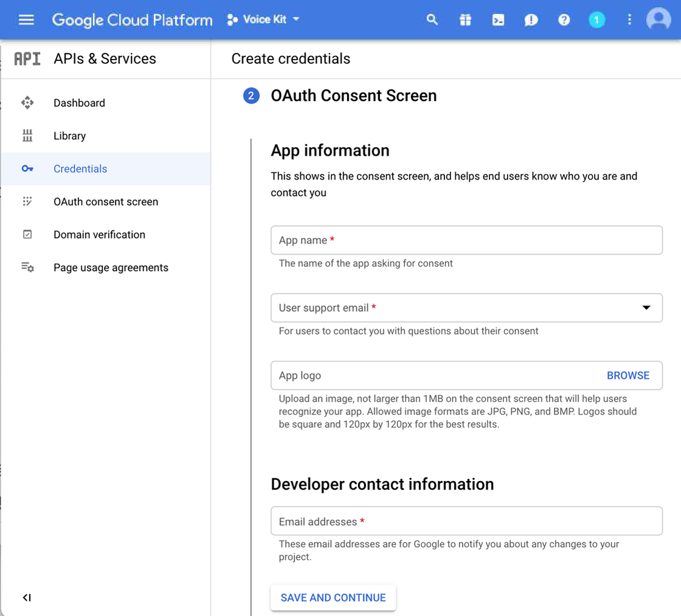Open the three-dot settings menu
The height and width of the screenshot is (616, 681).
(629, 19)
